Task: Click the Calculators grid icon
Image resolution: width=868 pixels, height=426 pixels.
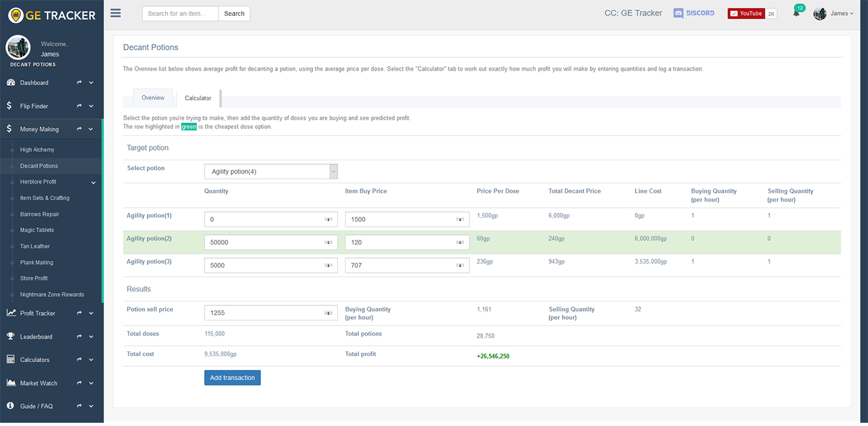Action: pos(10,359)
